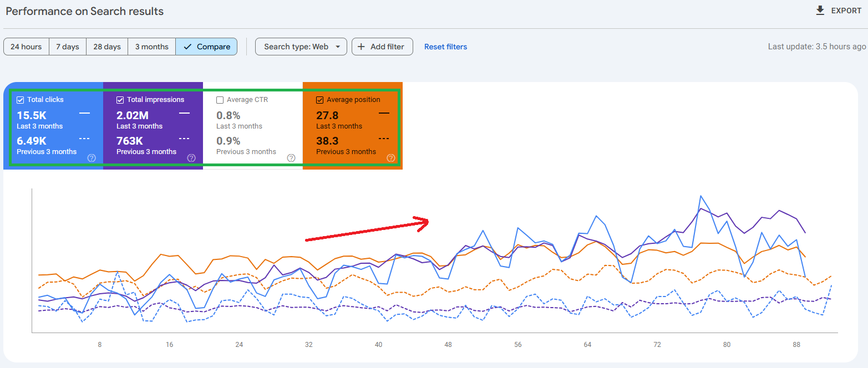This screenshot has height=368, width=868.
Task: Uncheck the Average position checkbox
Action: click(x=320, y=100)
